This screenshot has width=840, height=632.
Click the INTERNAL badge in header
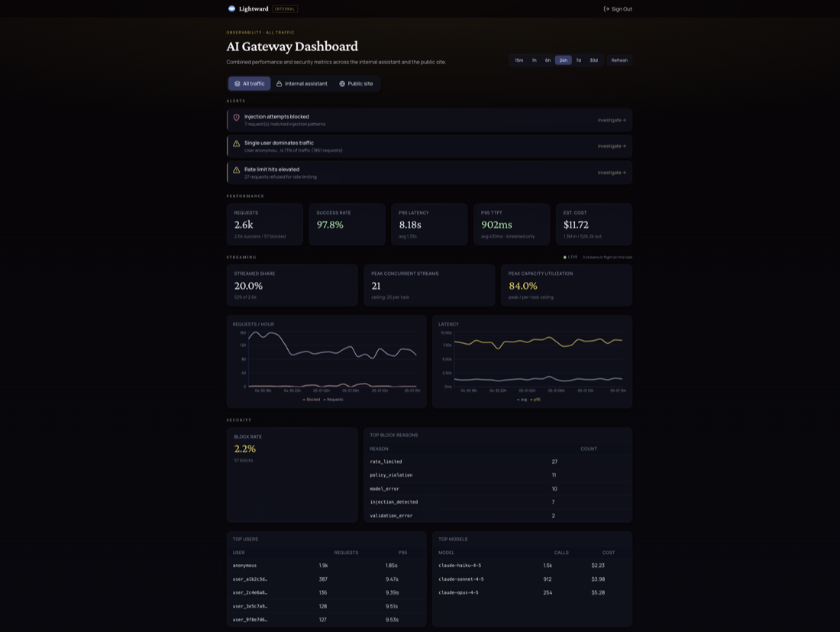point(285,9)
